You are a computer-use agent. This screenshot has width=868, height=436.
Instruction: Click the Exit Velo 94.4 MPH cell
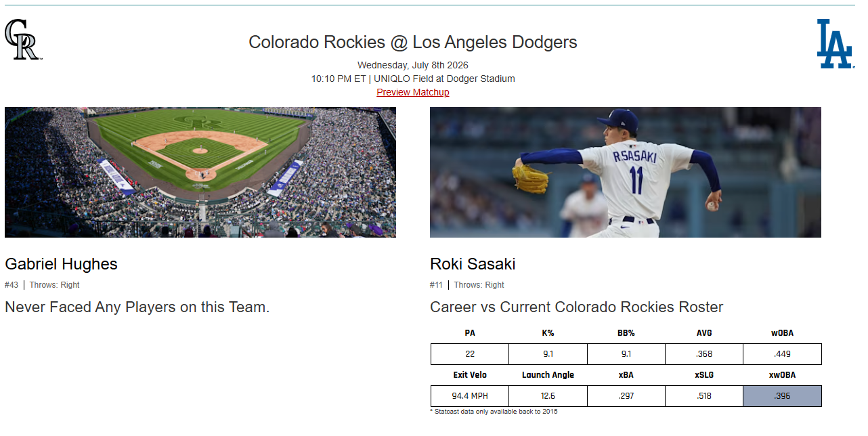pos(470,396)
